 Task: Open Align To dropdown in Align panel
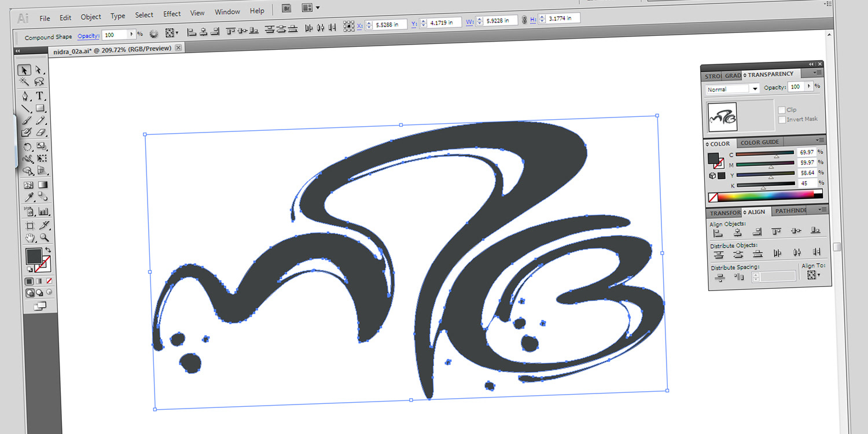pos(813,275)
